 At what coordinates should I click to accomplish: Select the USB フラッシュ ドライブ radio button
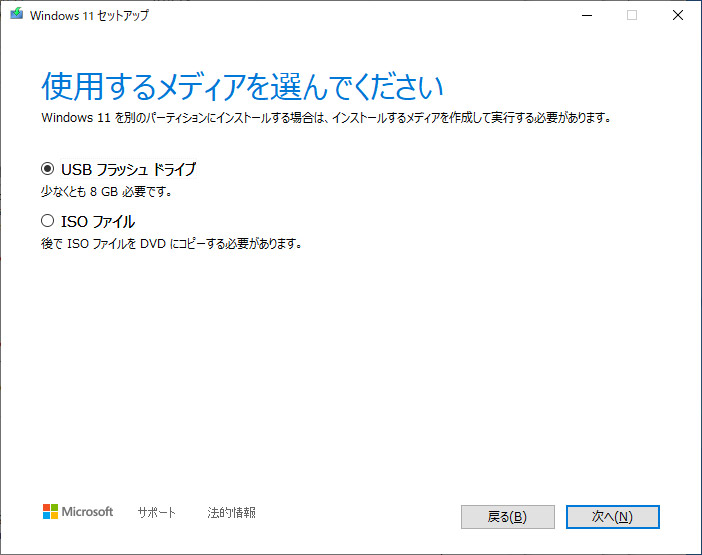[x=47, y=169]
